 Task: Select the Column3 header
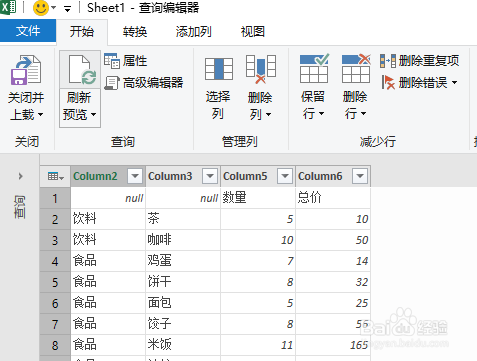click(x=170, y=176)
